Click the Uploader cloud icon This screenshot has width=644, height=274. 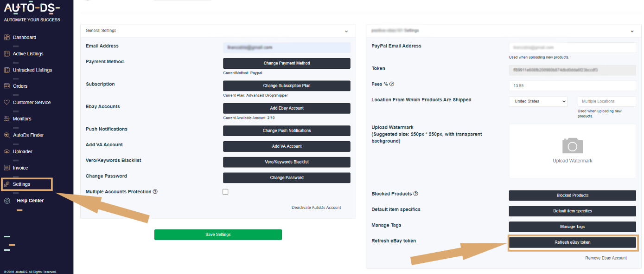click(x=6, y=151)
